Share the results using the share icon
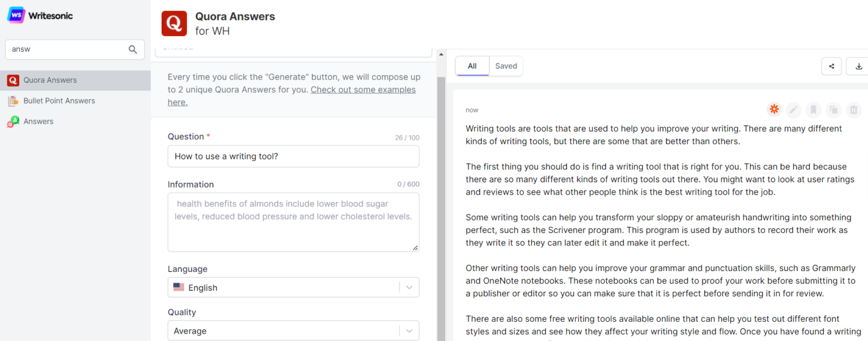The height and width of the screenshot is (341, 868). pos(831,66)
